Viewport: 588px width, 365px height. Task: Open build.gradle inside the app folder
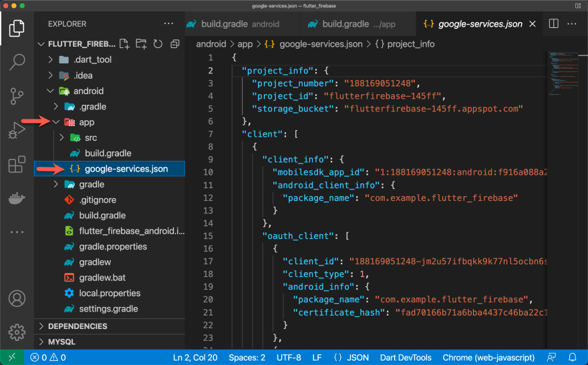[110, 153]
